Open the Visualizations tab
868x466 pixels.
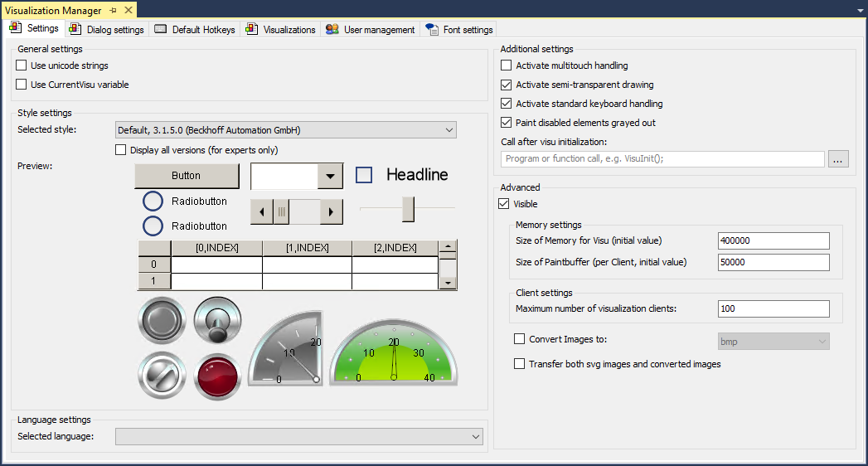click(x=281, y=29)
